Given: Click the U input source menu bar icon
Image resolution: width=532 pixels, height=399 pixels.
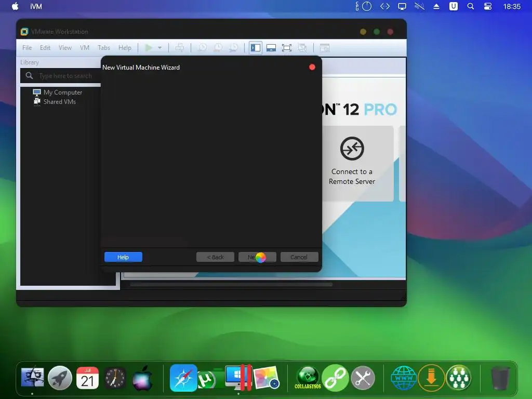Looking at the screenshot, I should 454,6.
